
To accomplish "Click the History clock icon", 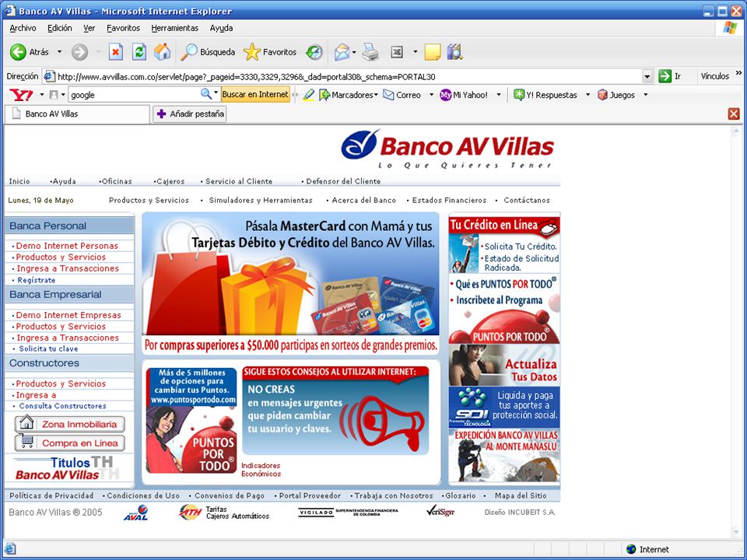I will click(x=314, y=52).
